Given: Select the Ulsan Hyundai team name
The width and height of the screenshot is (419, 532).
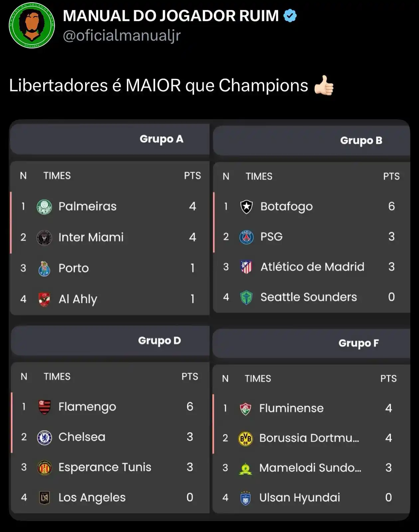Looking at the screenshot, I should 300,498.
